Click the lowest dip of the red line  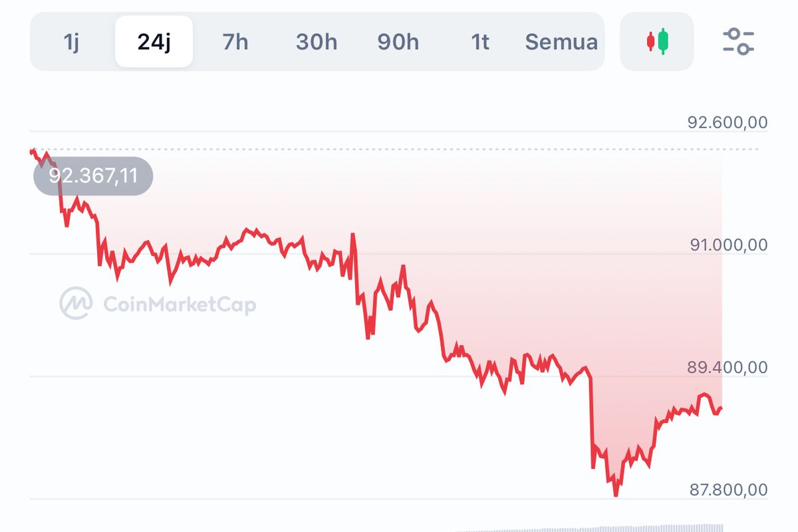tap(616, 495)
